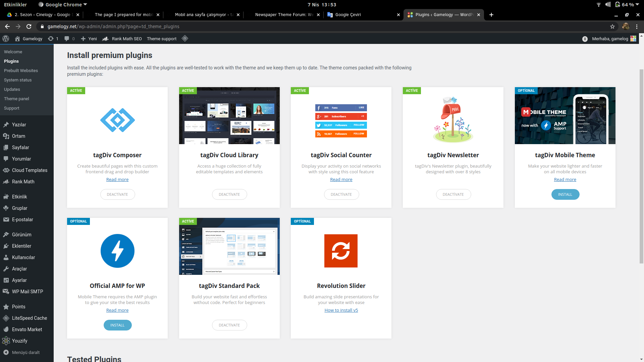644x362 pixels.
Task: Open Updates submenu item
Action: point(12,89)
